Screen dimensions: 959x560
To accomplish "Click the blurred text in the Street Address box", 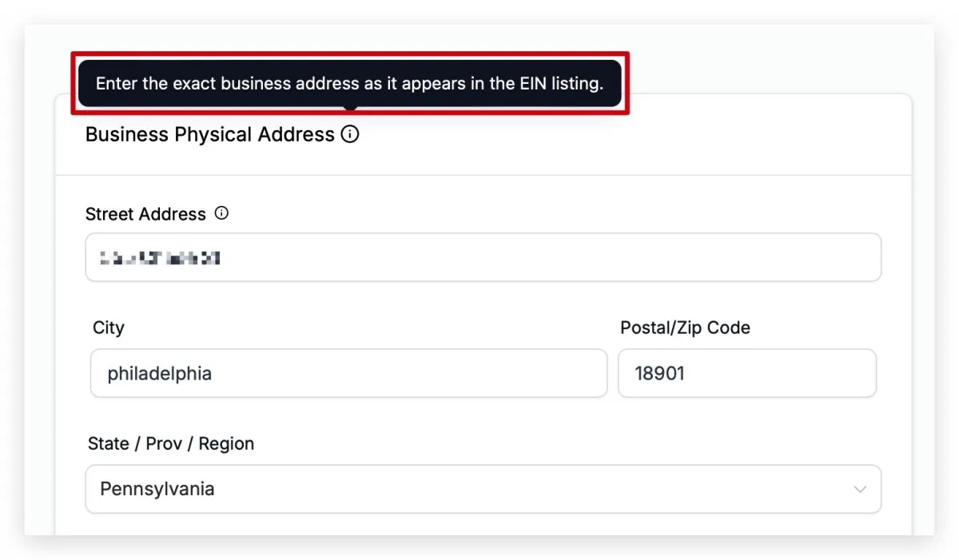I will coord(160,258).
